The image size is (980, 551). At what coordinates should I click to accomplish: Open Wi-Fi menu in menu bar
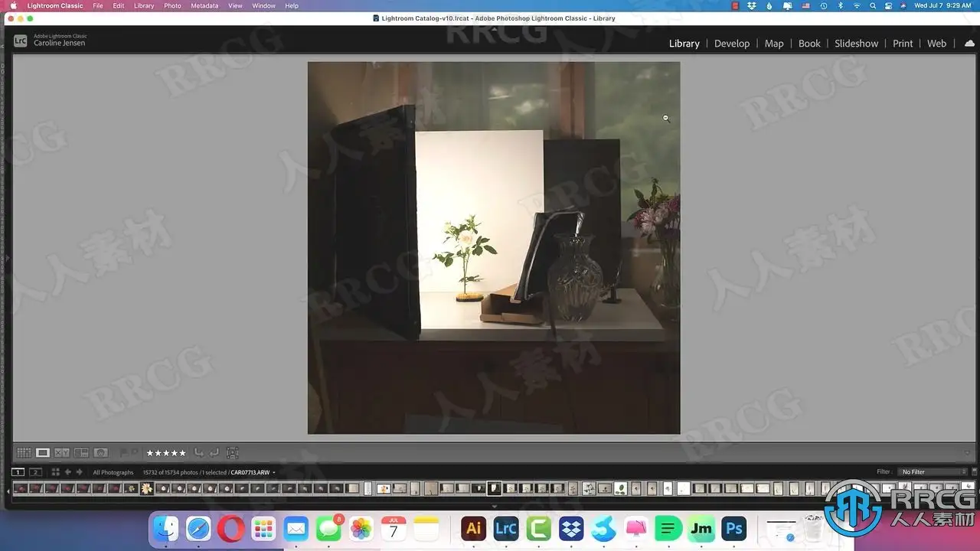[x=856, y=5]
